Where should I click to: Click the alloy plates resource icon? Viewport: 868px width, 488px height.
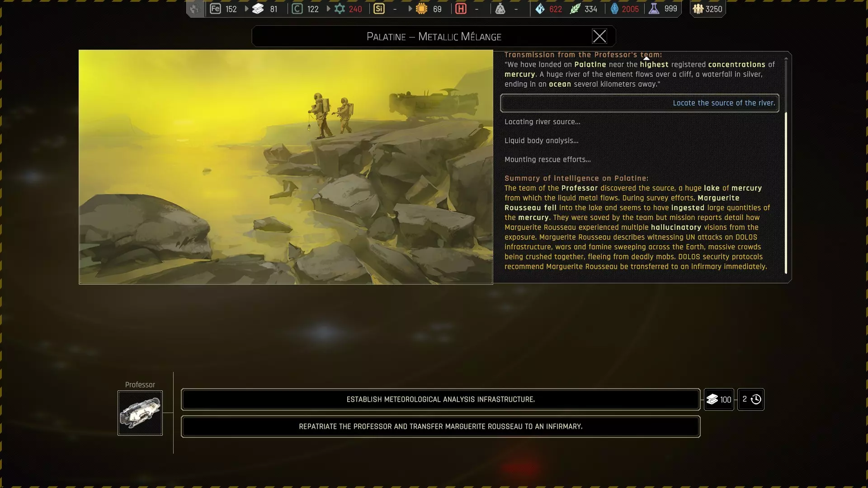pyautogui.click(x=258, y=9)
